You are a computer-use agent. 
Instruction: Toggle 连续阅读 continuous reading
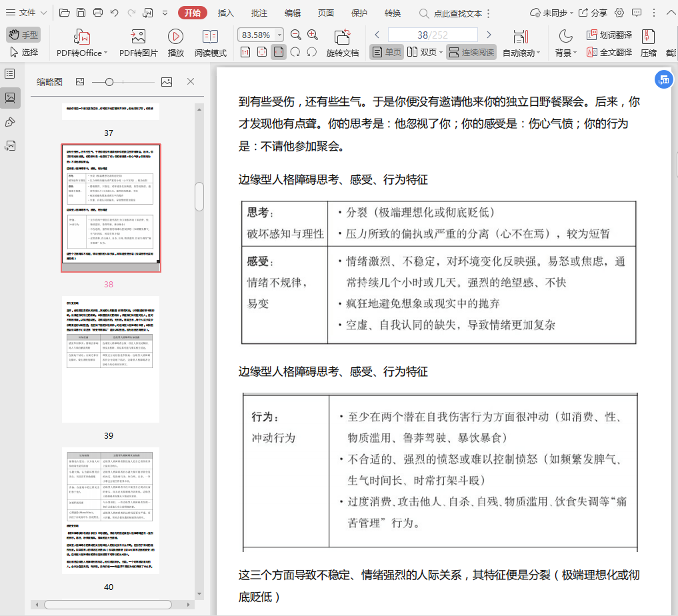471,52
